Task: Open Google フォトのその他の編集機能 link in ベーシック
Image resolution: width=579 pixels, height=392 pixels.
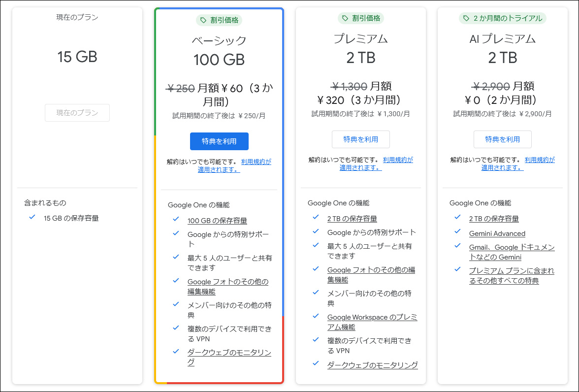Action: [228, 286]
